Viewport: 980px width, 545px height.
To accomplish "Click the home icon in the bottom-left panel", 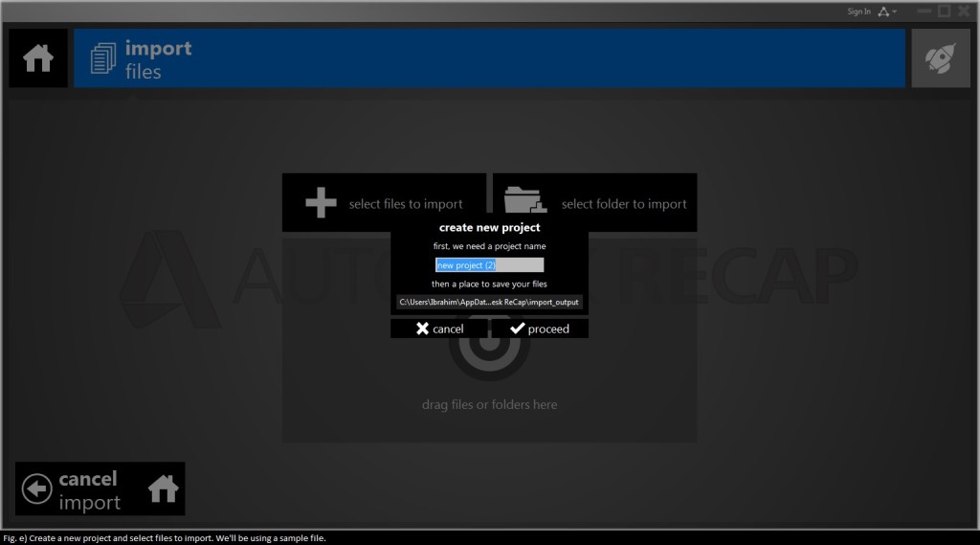I will [164, 489].
